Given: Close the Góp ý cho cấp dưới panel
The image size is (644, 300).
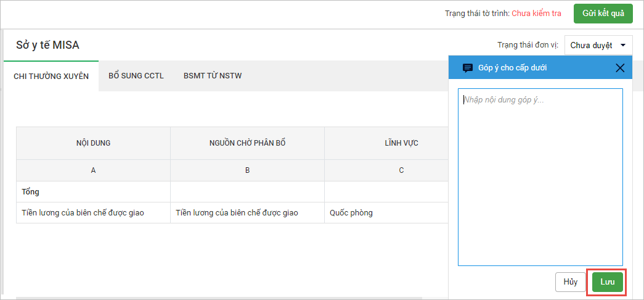Looking at the screenshot, I should click(620, 68).
